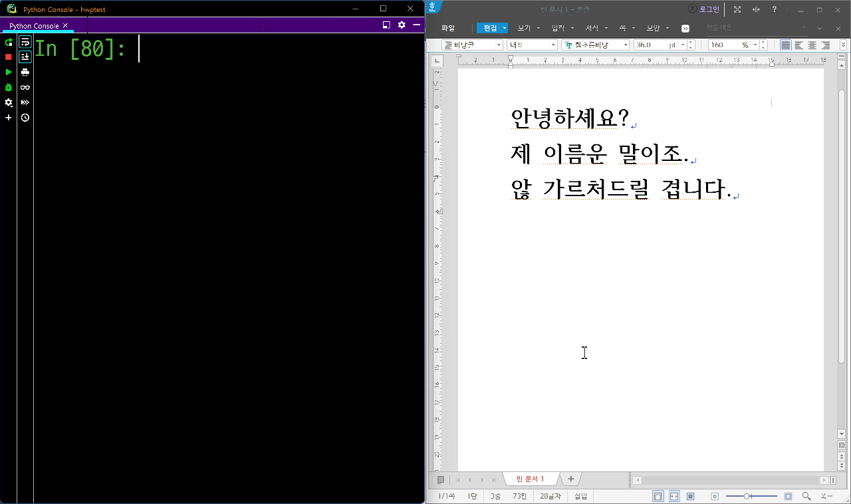The height and width of the screenshot is (504, 851).
Task: Add new document tab with plus
Action: [570, 479]
